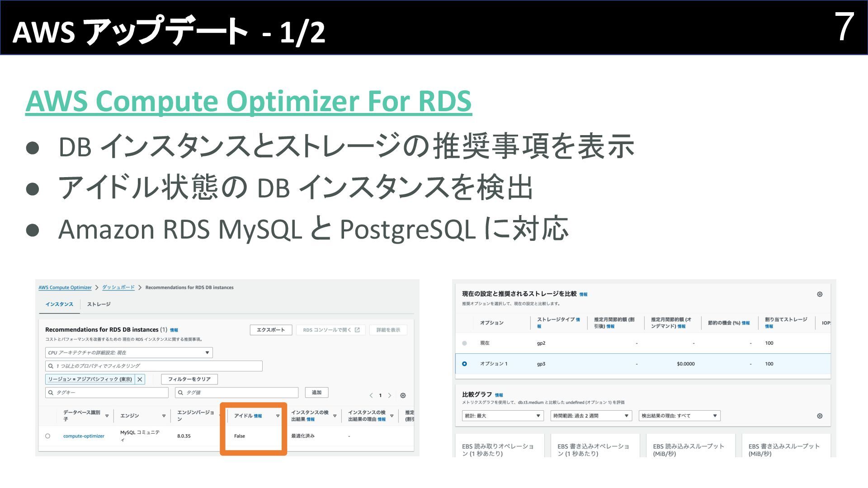This screenshot has width=868, height=488.
Task: Click RDS コンソールで開く button
Action: click(331, 330)
